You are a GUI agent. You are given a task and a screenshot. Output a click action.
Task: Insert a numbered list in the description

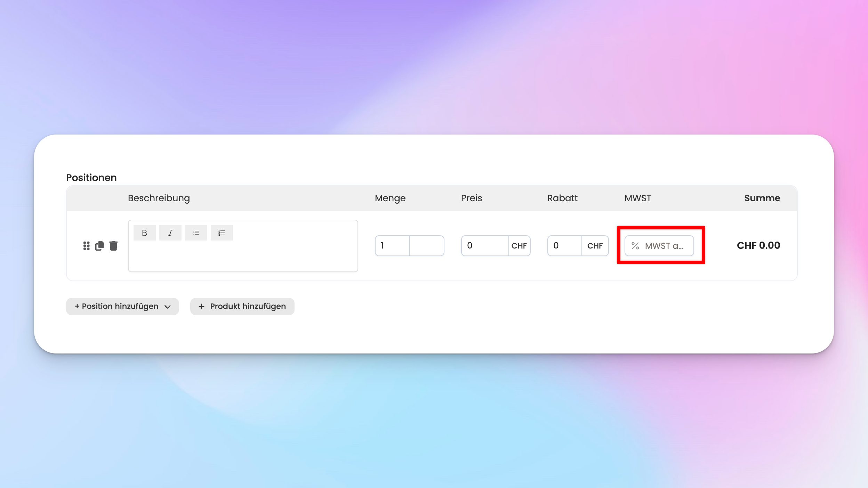tap(222, 233)
